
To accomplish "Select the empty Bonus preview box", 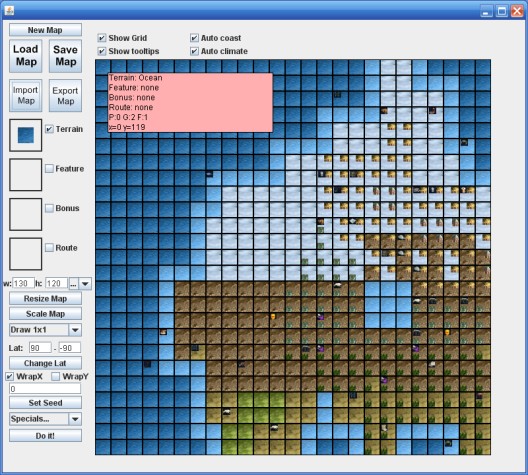I will coord(26,214).
